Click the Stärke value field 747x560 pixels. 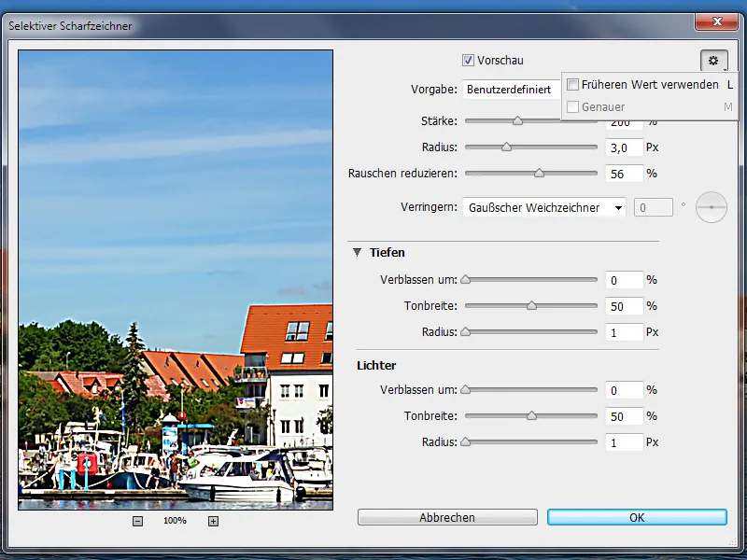pyautogui.click(x=624, y=124)
